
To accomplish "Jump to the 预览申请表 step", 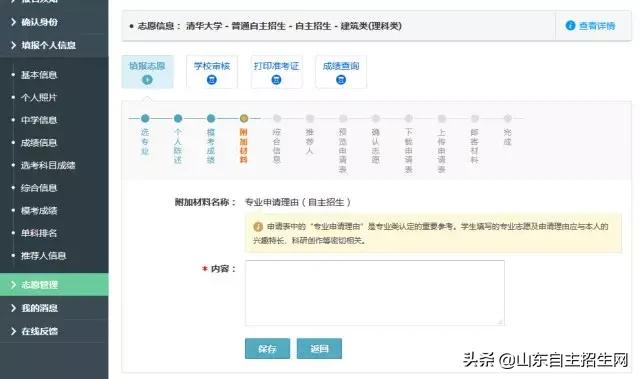I will [343, 118].
